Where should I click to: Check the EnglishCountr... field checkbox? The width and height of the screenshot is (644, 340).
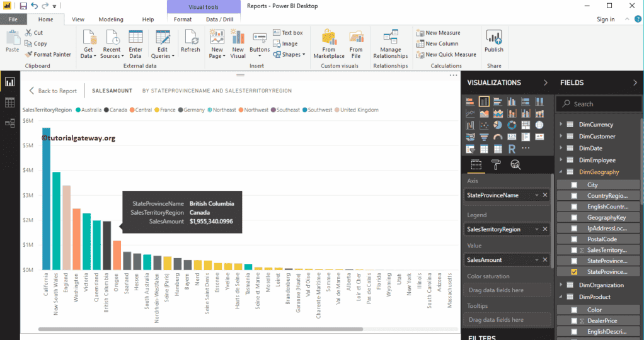[x=574, y=207]
